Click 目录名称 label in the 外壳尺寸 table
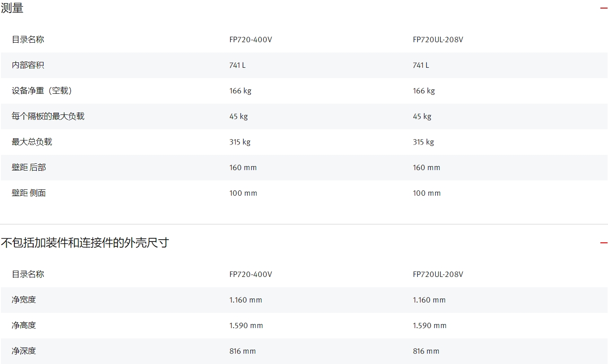The image size is (608, 364). (28, 274)
